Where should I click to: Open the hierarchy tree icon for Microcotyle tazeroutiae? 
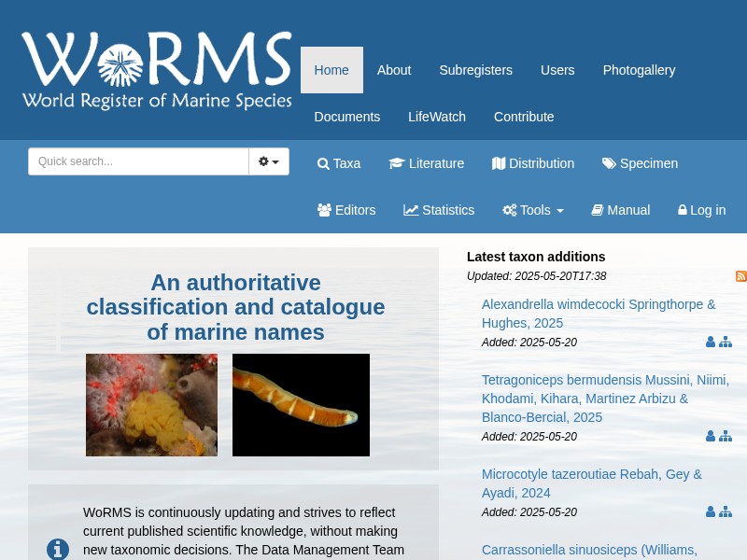click(x=726, y=511)
